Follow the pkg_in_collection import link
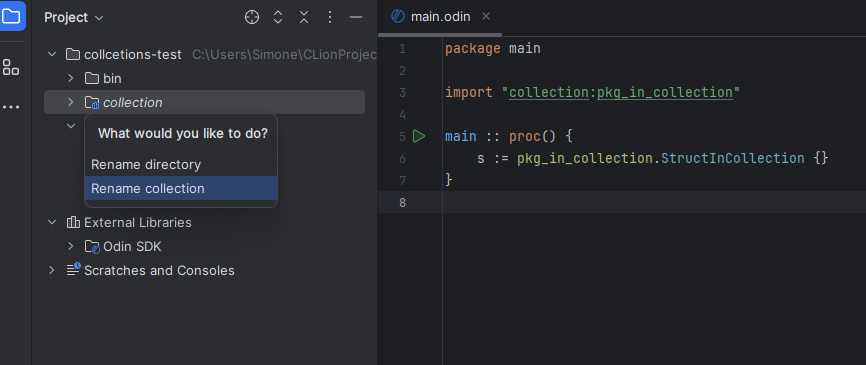The height and width of the screenshot is (365, 866). [x=664, y=92]
